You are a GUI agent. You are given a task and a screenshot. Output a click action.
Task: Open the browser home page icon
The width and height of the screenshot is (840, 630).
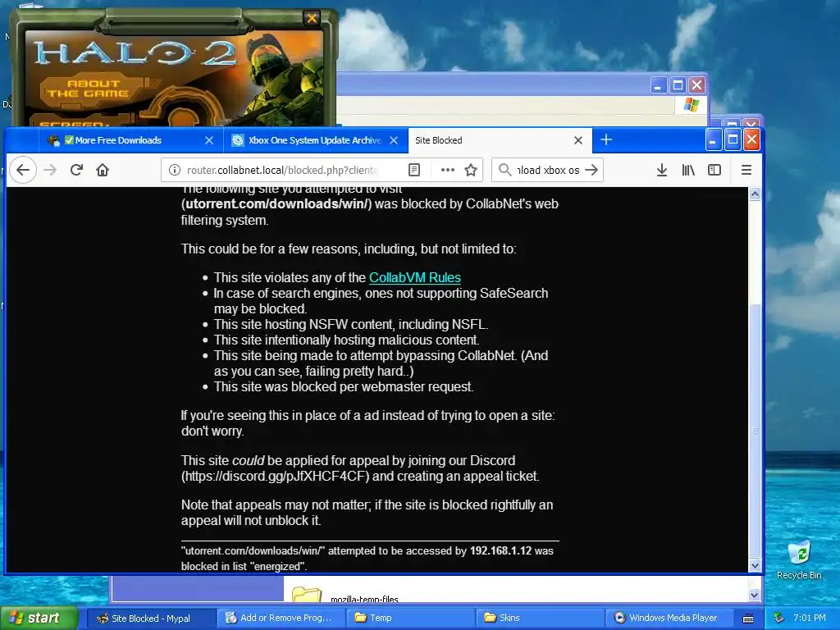tap(103, 171)
